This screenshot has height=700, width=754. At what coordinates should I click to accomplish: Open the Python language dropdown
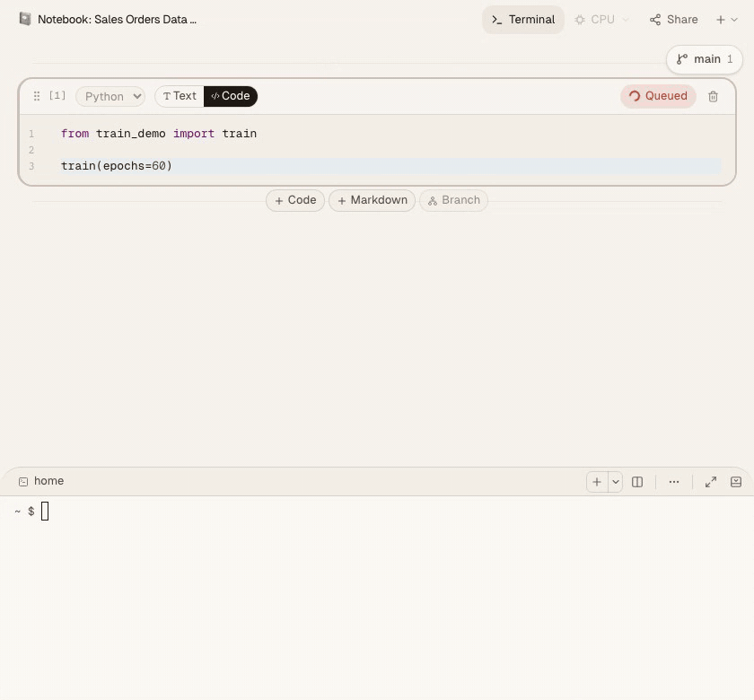pyautogui.click(x=110, y=96)
